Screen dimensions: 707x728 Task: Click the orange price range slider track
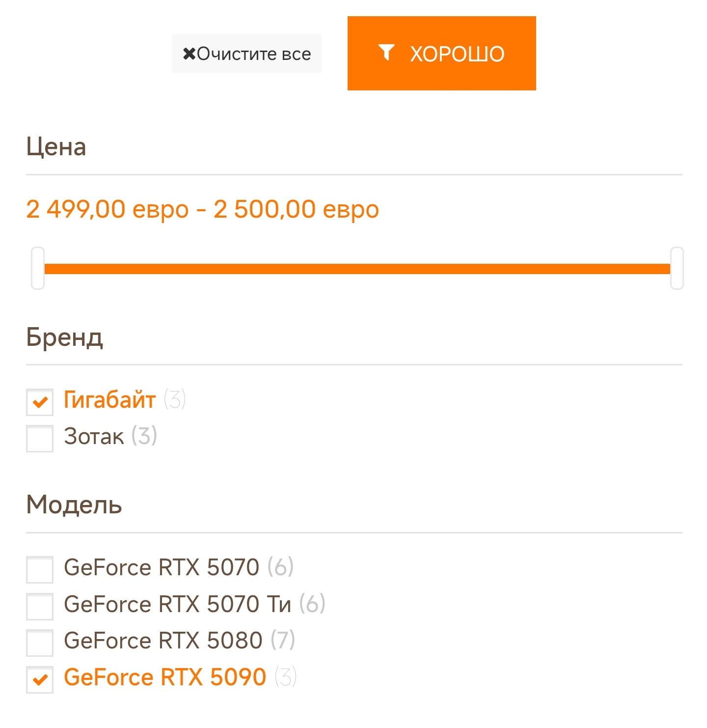pos(357,269)
